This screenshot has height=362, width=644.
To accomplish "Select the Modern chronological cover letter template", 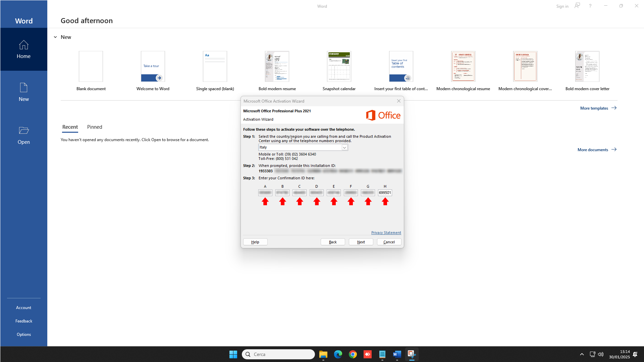I will point(525,71).
